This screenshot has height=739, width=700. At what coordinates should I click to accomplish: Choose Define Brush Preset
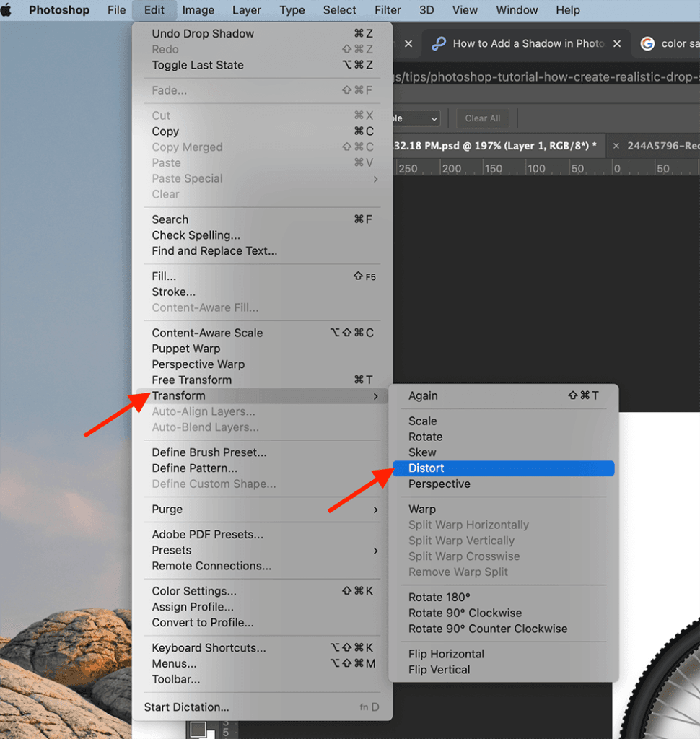(262, 452)
